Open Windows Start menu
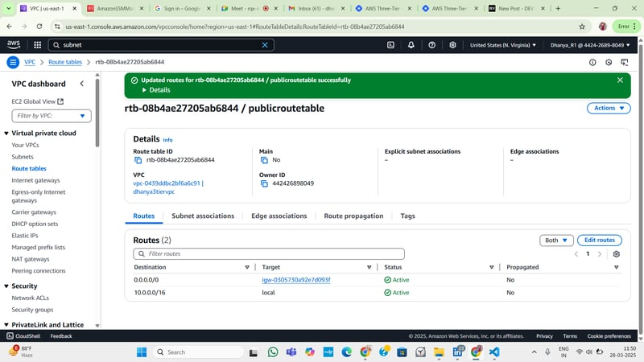This screenshot has height=362, width=644. 142,352
